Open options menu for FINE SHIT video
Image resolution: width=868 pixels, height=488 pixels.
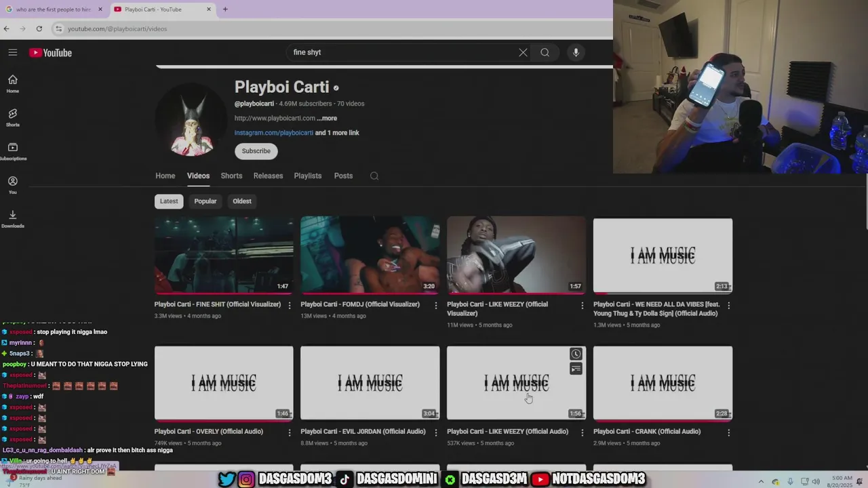290,306
